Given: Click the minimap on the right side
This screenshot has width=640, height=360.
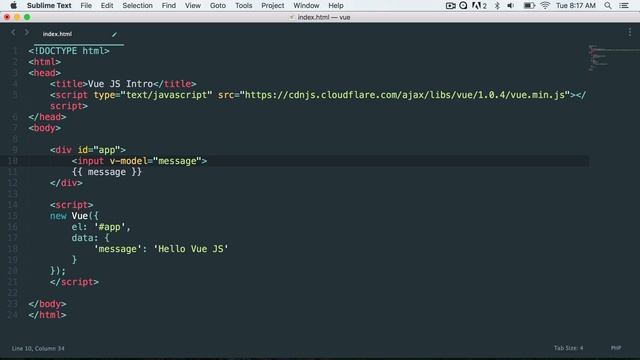Looking at the screenshot, I should 613,58.
